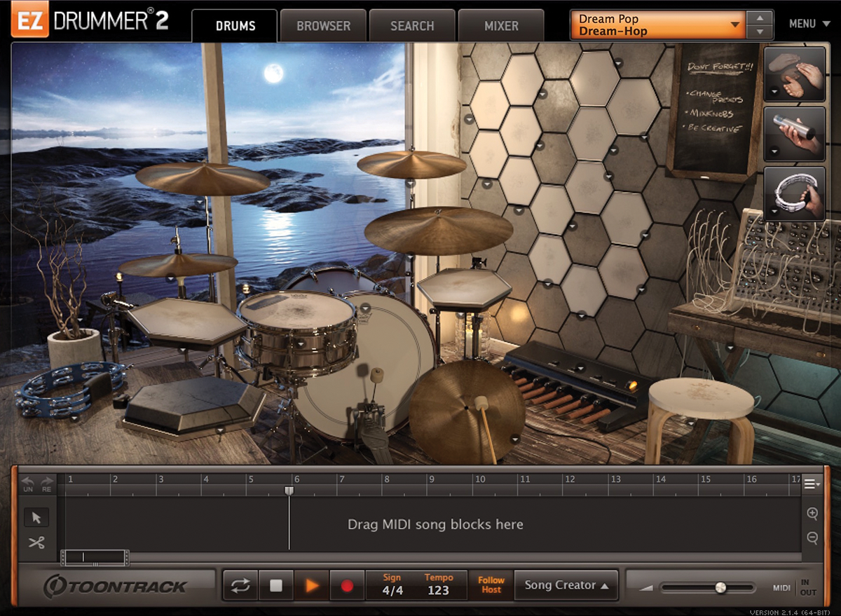
Task: Zoom out on the song timeline
Action: (812, 538)
